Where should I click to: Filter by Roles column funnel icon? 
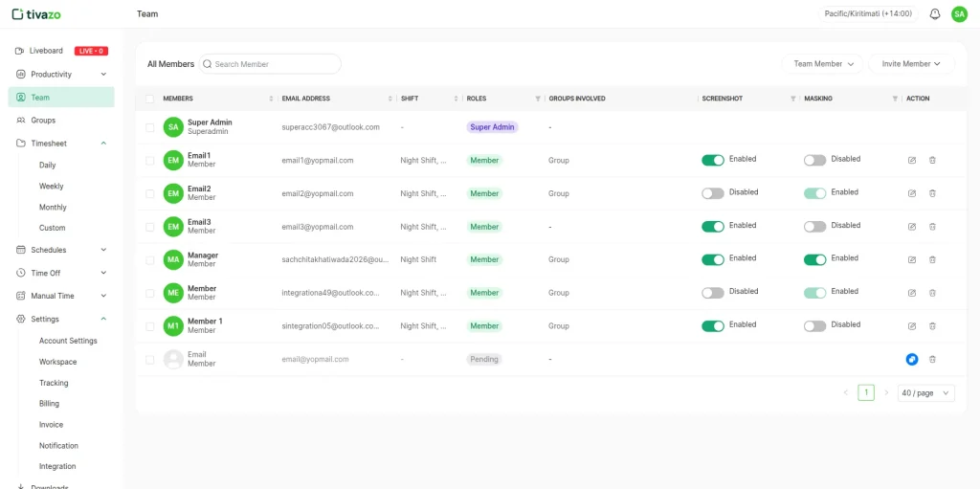point(538,99)
